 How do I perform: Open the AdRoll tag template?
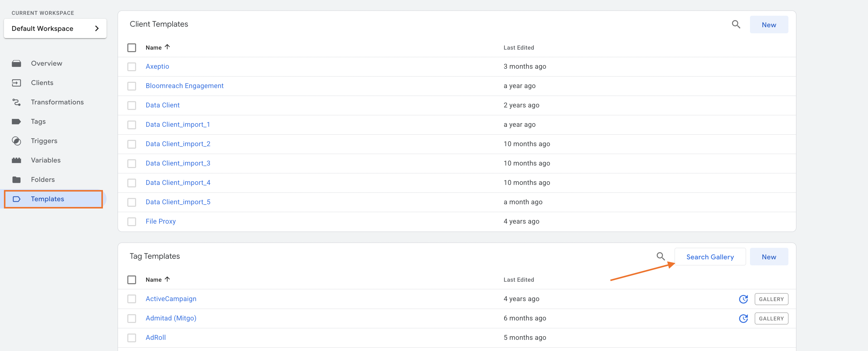156,337
